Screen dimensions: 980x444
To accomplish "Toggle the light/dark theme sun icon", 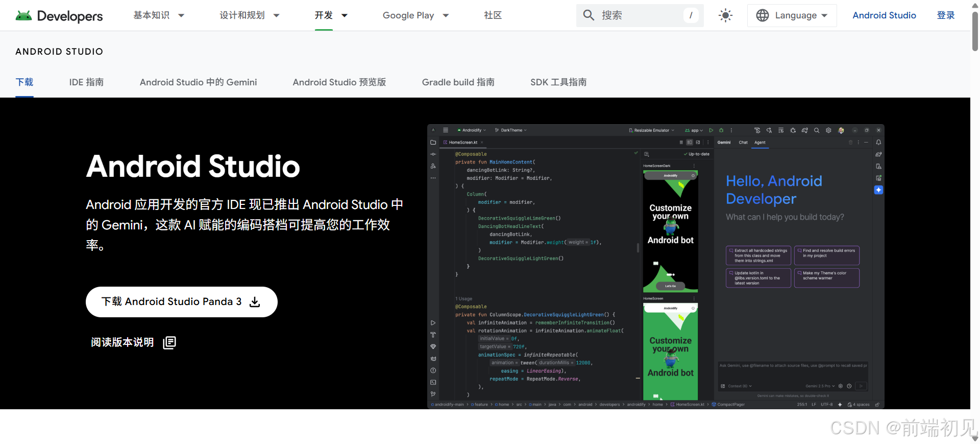I will tap(725, 15).
